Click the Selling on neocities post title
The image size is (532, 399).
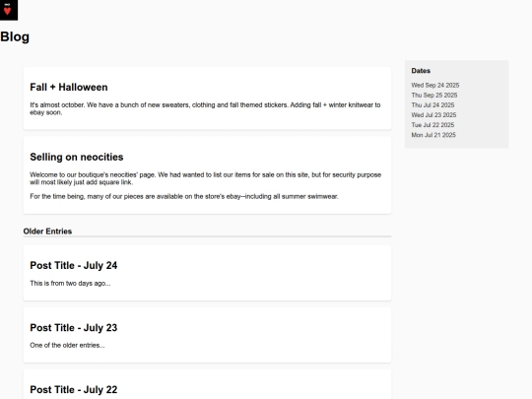(x=77, y=157)
